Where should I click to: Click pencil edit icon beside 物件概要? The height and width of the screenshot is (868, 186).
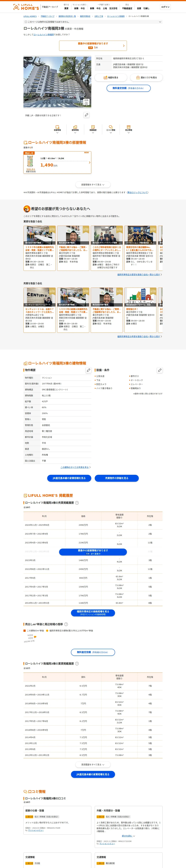click(89, 370)
